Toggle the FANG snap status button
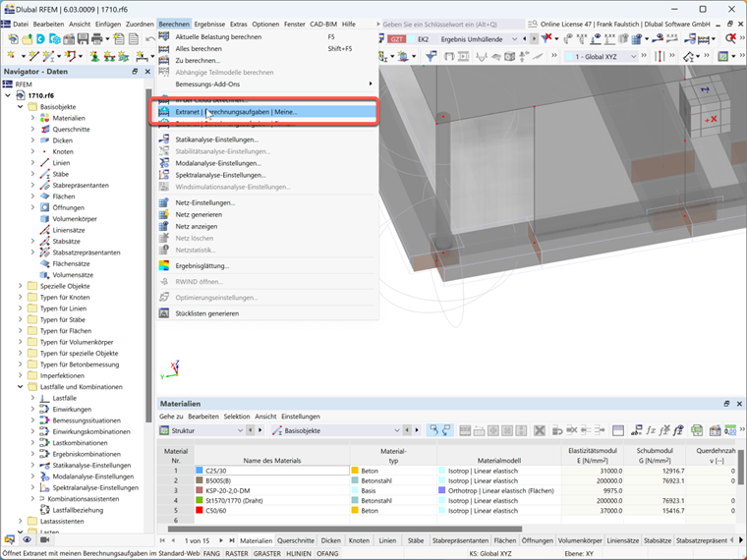Viewport: 747px width, 560px height. click(x=211, y=553)
